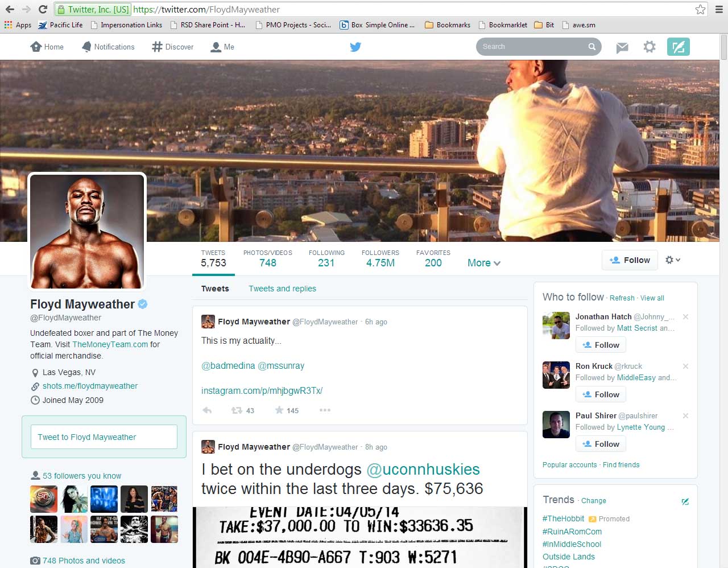Reply to the 'This is my actuality' tweet
Screen dimensions: 728x568
(x=207, y=410)
